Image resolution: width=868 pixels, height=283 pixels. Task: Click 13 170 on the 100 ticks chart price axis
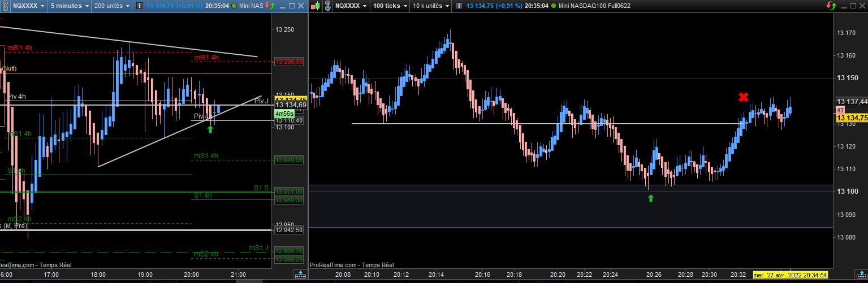(x=846, y=33)
